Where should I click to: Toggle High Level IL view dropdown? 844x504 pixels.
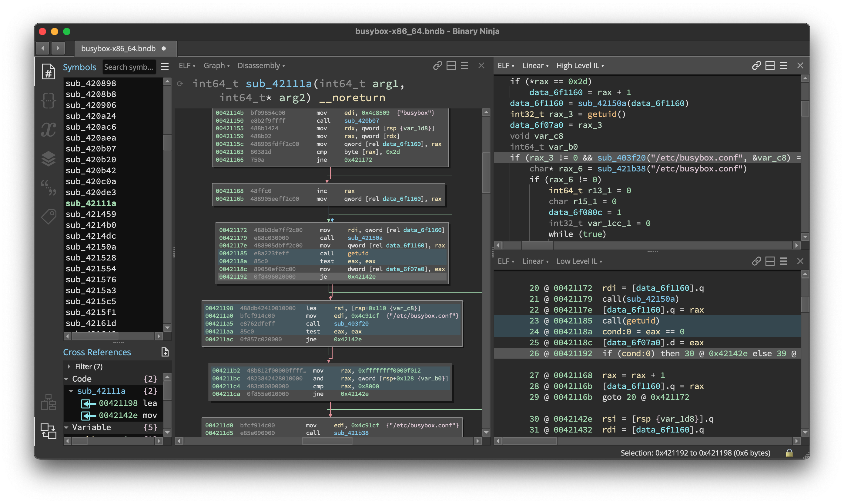pyautogui.click(x=579, y=65)
